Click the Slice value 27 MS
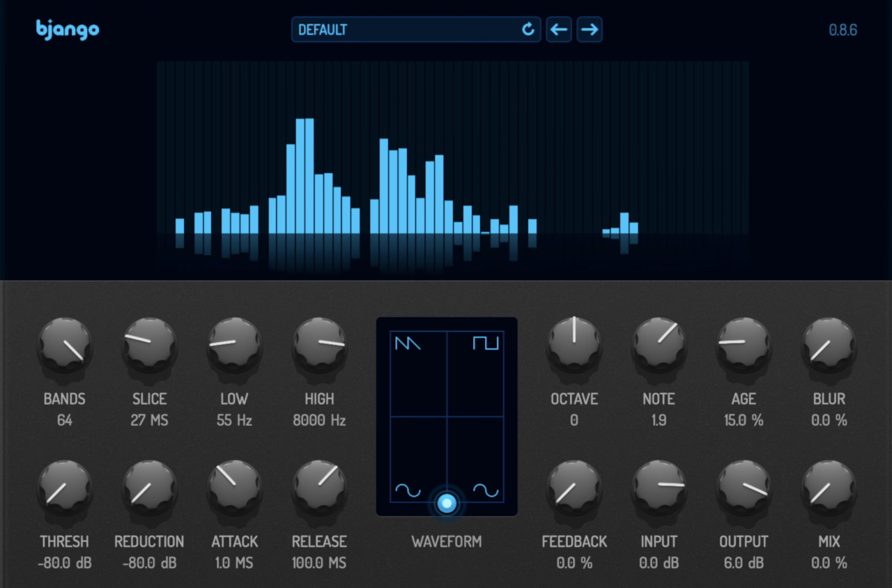The image size is (892, 588). (x=150, y=421)
